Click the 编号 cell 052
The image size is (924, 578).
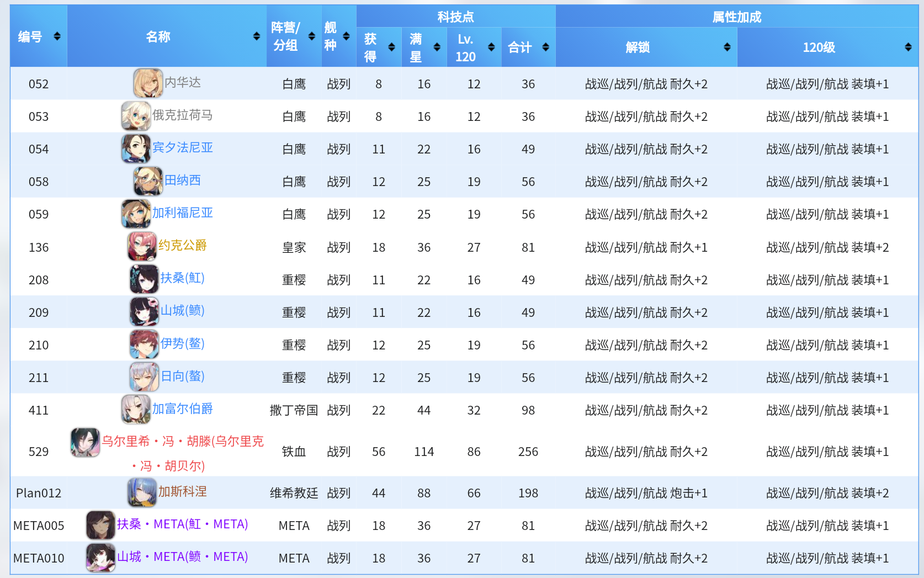(x=39, y=84)
